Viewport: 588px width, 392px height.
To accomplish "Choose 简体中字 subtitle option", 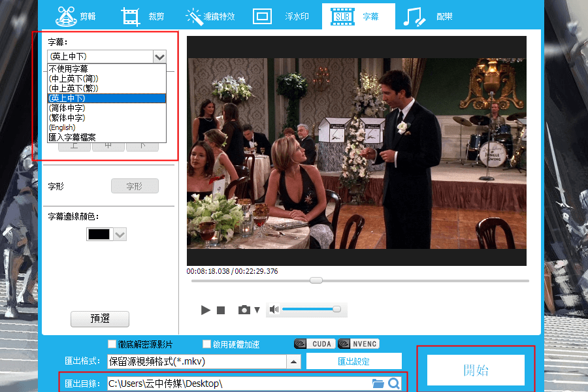I will coord(106,108).
